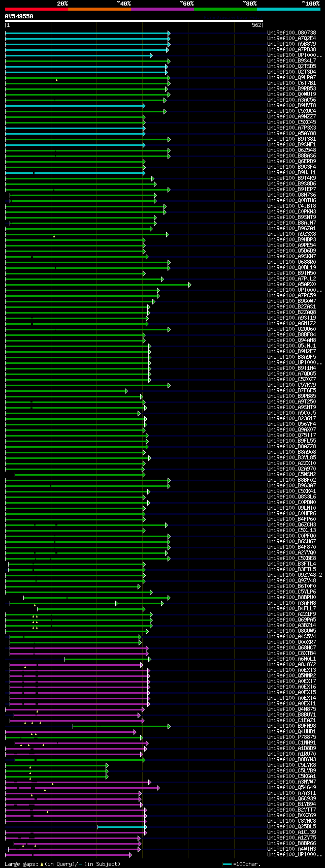Open hit UniRef100_Q2TSD5
The width and height of the screenshot is (325, 868).
click(291, 67)
